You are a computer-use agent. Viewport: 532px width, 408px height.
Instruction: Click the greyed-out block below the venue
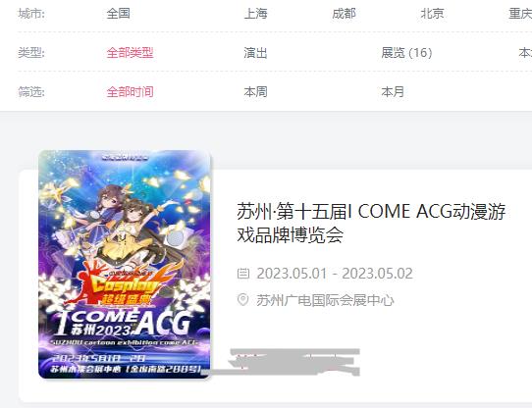pos(293,362)
